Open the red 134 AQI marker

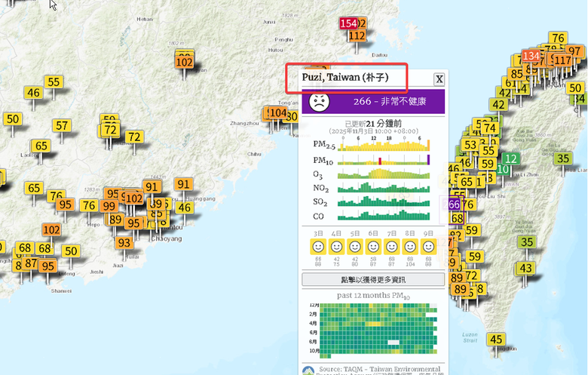click(x=531, y=56)
